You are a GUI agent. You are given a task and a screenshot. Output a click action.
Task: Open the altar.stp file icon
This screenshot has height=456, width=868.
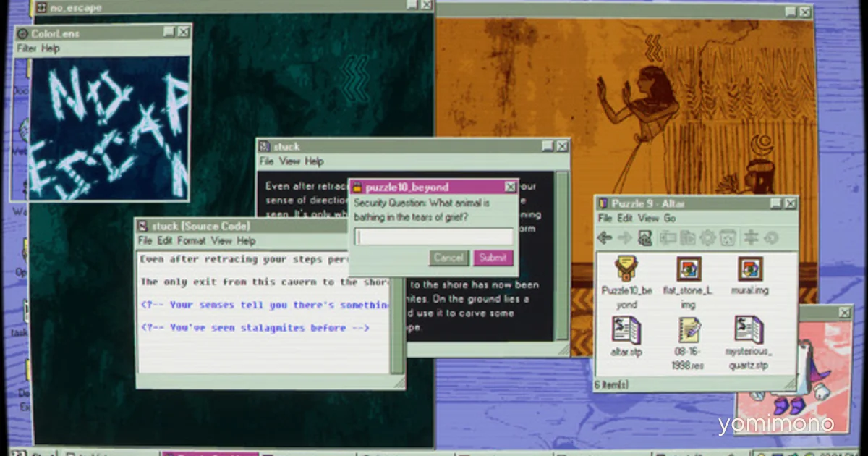[626, 329]
